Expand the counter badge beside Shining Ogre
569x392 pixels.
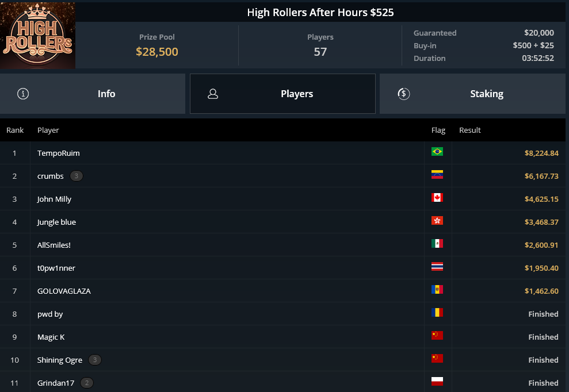(94, 359)
